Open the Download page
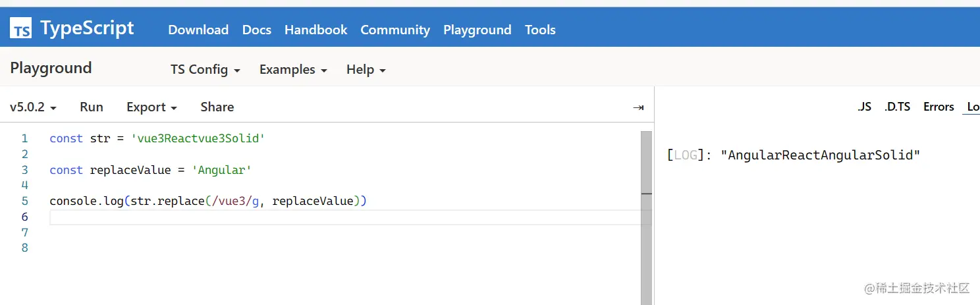The height and width of the screenshot is (305, 980). pyautogui.click(x=198, y=30)
